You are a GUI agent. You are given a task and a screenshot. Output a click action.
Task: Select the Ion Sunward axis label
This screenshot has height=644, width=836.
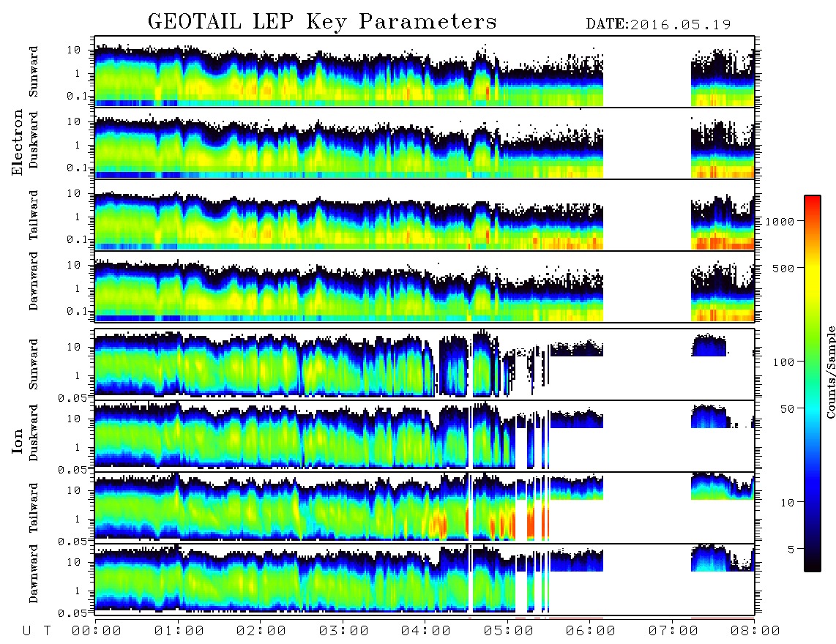[34, 364]
